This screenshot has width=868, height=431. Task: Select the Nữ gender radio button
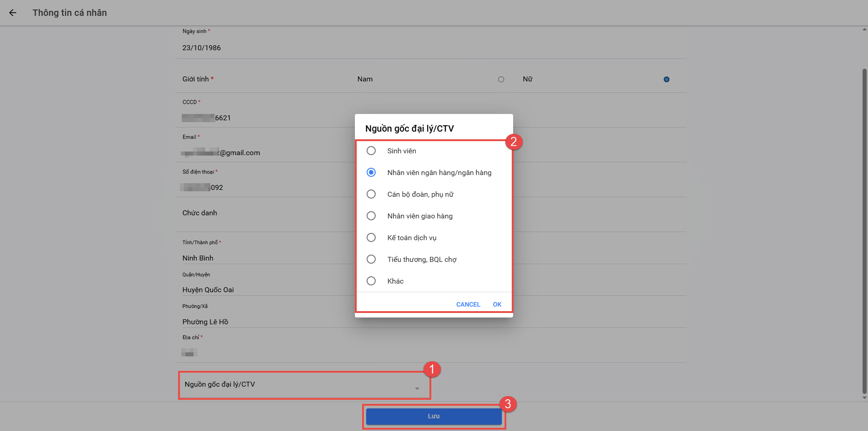[x=666, y=80]
